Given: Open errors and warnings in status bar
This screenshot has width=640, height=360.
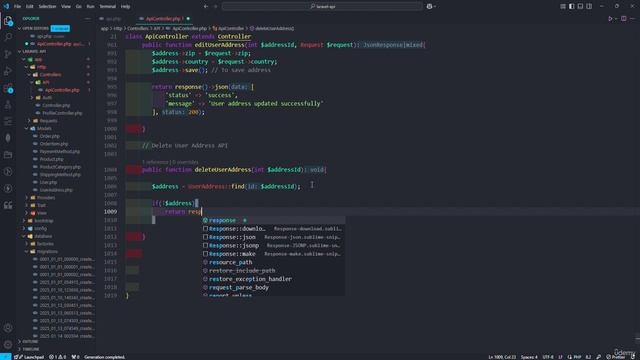Looking at the screenshot, I should tap(58, 357).
